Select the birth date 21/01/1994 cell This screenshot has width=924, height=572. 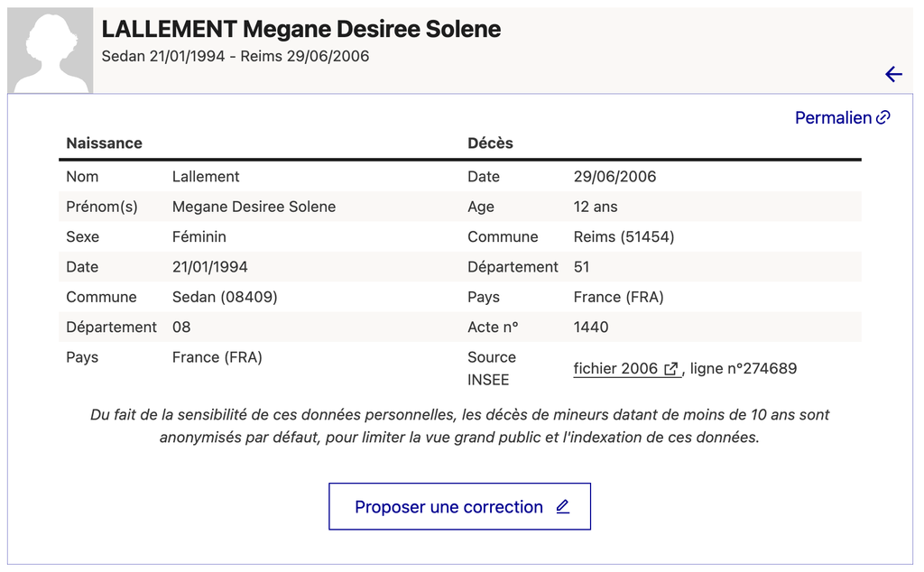[209, 267]
